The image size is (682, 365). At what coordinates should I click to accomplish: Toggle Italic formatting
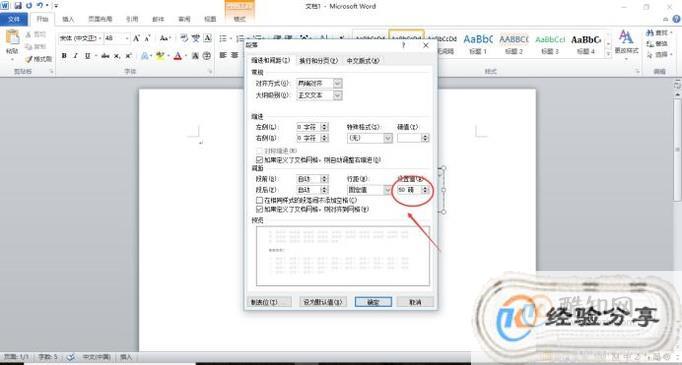[76, 56]
